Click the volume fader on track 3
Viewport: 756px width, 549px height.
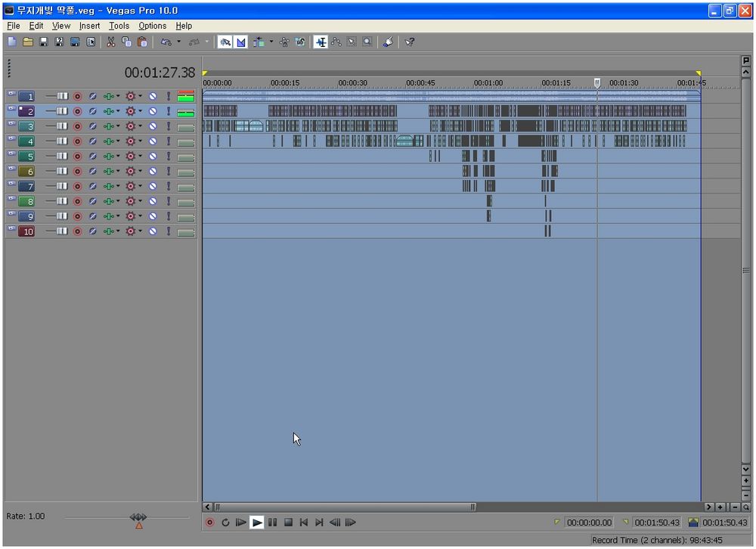click(62, 126)
